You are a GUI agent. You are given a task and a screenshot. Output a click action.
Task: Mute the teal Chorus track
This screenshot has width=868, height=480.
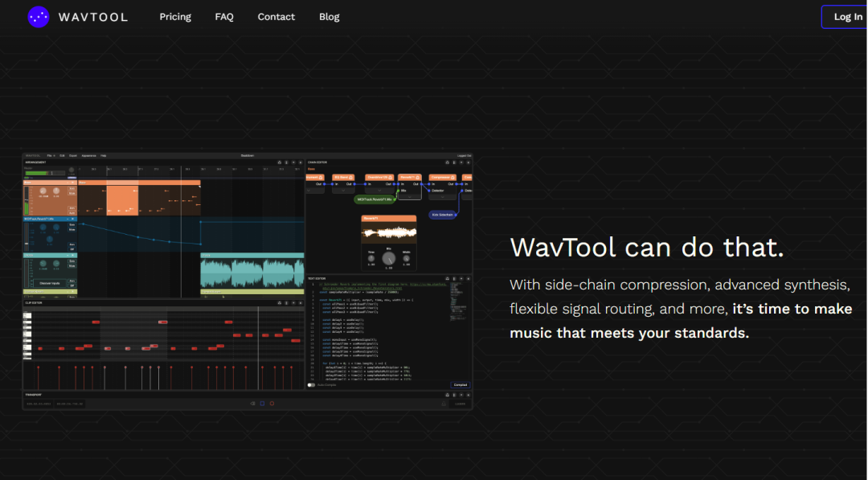click(72, 266)
